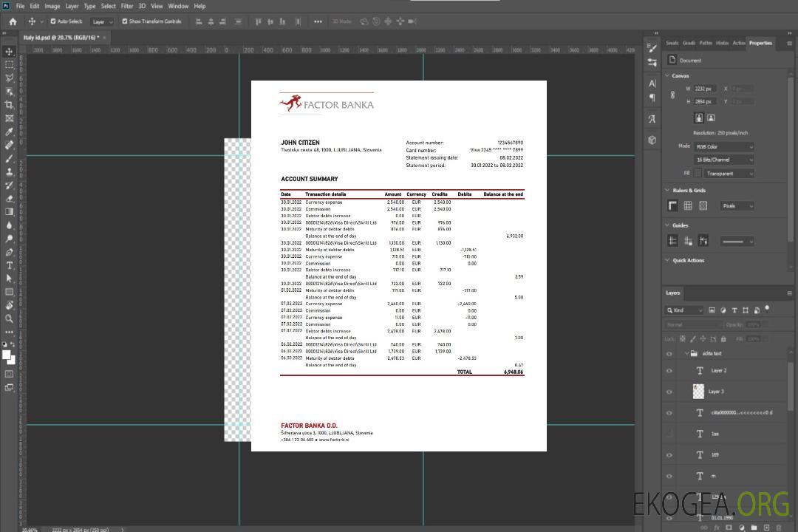798x532 pixels.
Task: Choose the Lasso tool
Action: [x=9, y=78]
